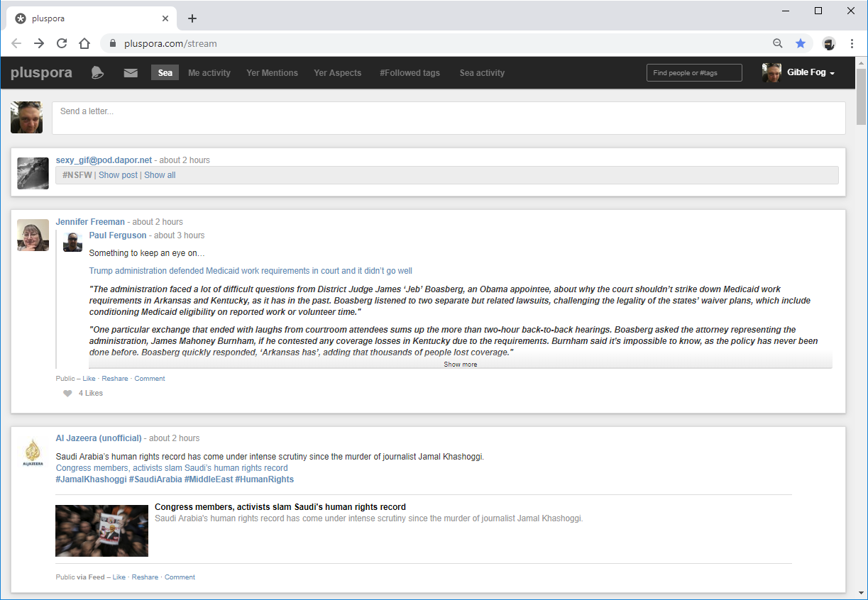The image size is (868, 600).
Task: Click Jennifer Freeman's avatar
Action: pos(33,235)
